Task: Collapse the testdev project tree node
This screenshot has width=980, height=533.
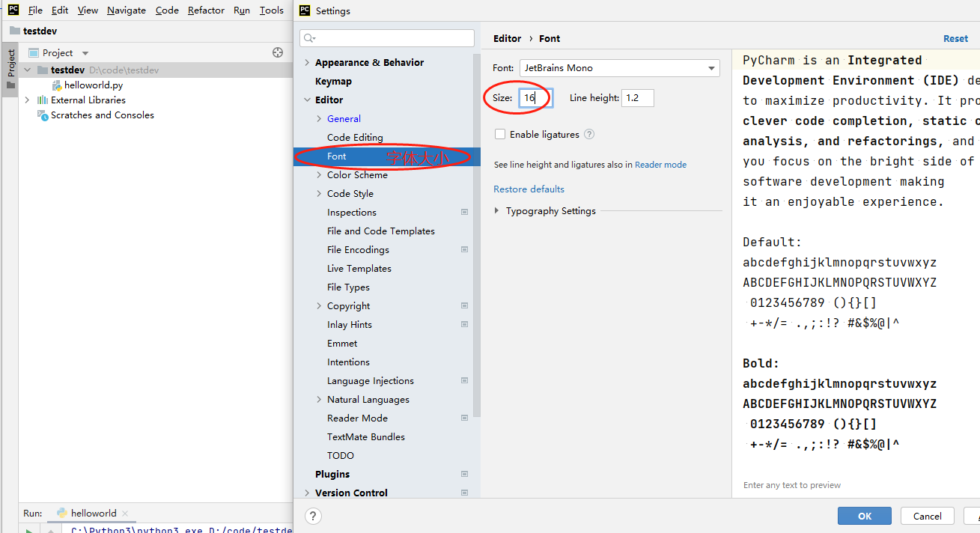Action: pos(28,70)
